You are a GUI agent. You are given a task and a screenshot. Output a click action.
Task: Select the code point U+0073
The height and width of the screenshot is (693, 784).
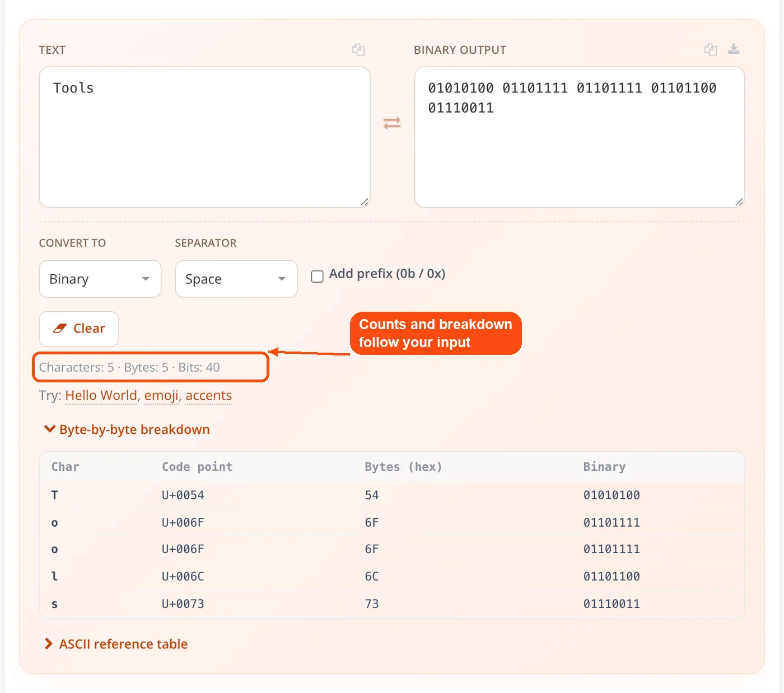click(x=183, y=604)
